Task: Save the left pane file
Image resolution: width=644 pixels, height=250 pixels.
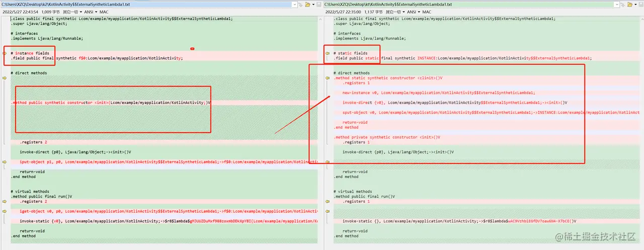Action: (x=318, y=5)
